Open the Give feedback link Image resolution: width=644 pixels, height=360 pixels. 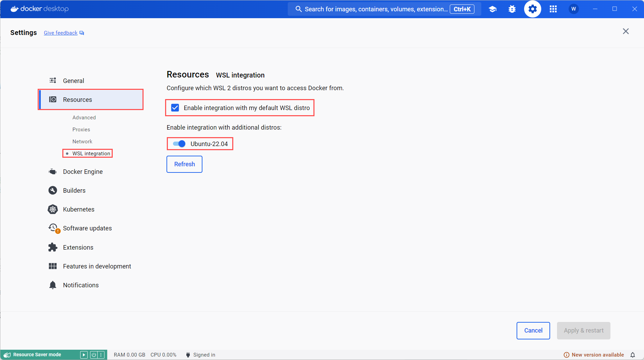pyautogui.click(x=61, y=33)
